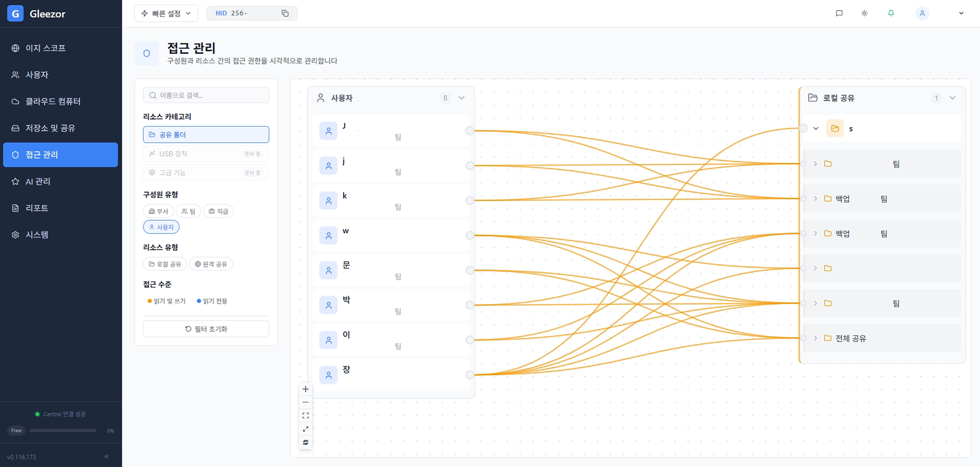Open AI 관리 in the sidebar
The width and height of the screenshot is (980, 467).
[x=61, y=181]
